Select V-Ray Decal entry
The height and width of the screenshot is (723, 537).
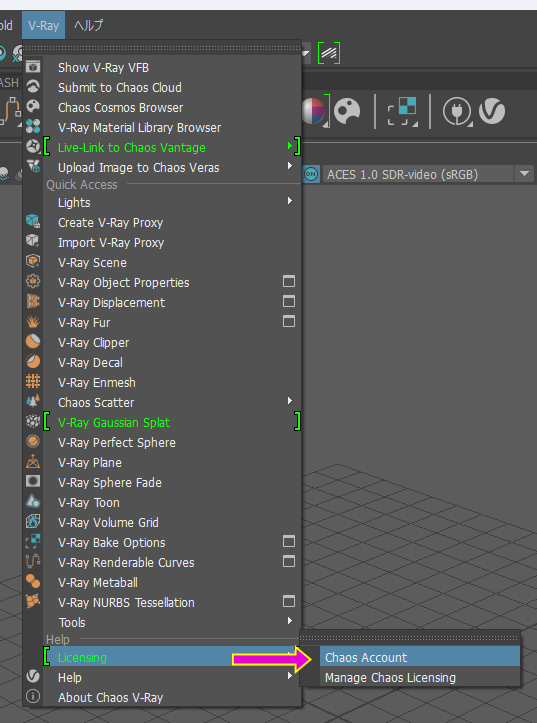pos(172,362)
